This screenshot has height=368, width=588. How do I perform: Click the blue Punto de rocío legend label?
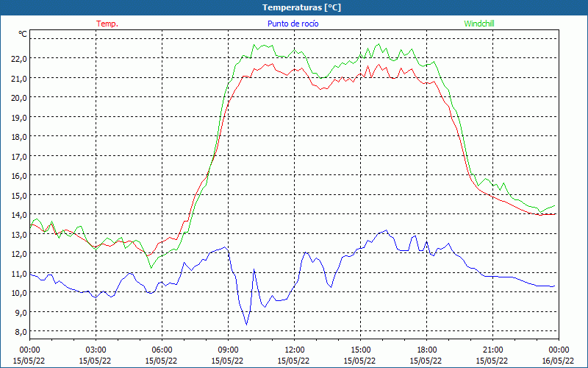click(293, 24)
